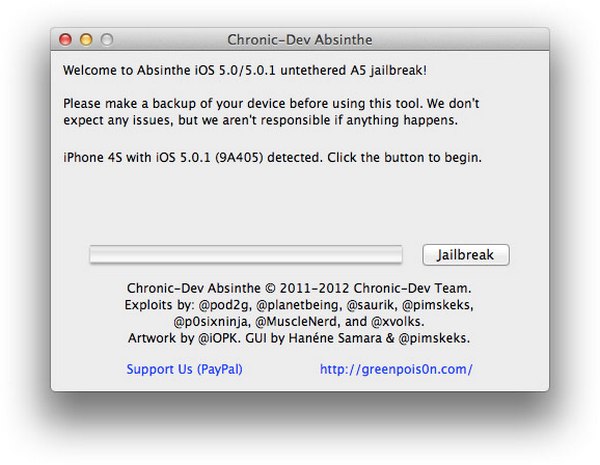The image size is (600, 465).
Task: Click the @pod2g handle in credits
Action: point(225,305)
